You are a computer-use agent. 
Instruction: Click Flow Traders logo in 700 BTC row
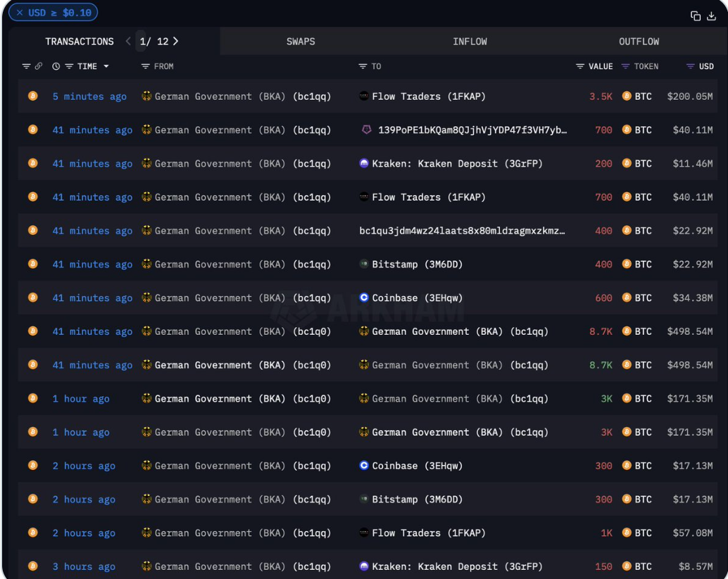pyautogui.click(x=364, y=197)
